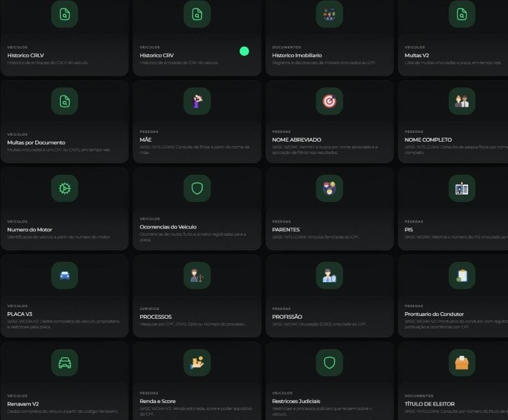Open the Renavam V2 car outline icon
The width and height of the screenshot is (508, 420).
pos(65,362)
